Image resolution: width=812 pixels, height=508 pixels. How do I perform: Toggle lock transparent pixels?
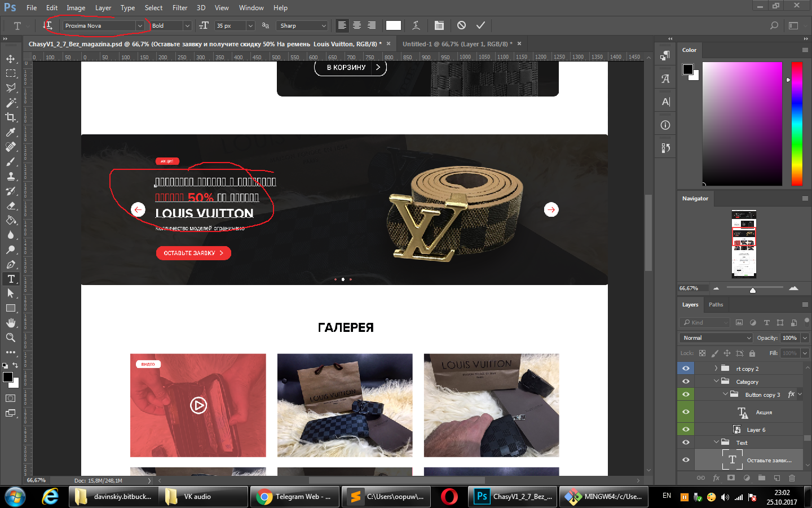(x=702, y=353)
